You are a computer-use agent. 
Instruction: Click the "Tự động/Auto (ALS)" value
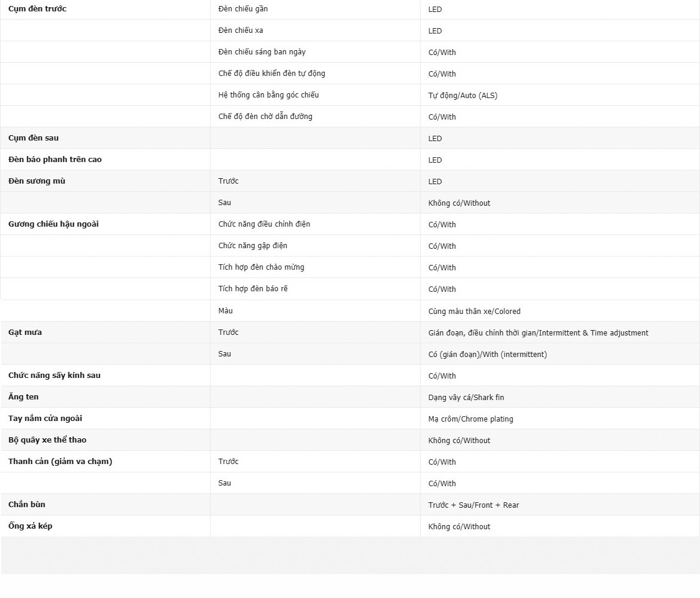[x=462, y=96]
